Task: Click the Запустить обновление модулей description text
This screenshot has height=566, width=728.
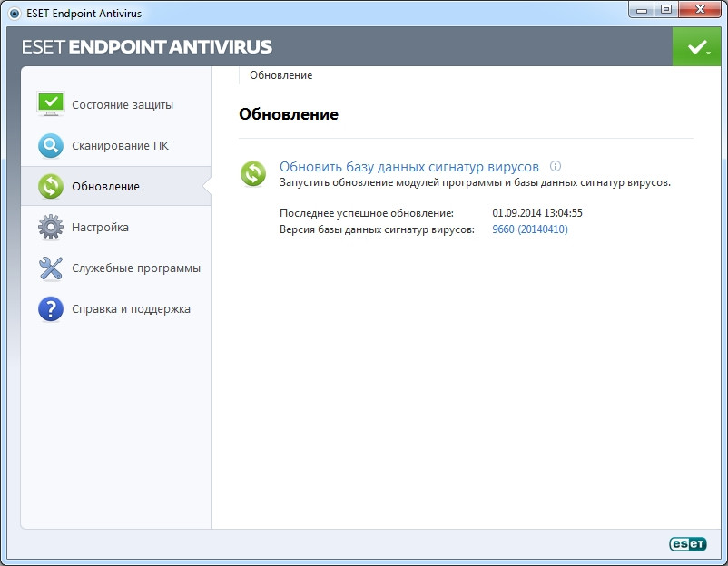Action: click(475, 183)
